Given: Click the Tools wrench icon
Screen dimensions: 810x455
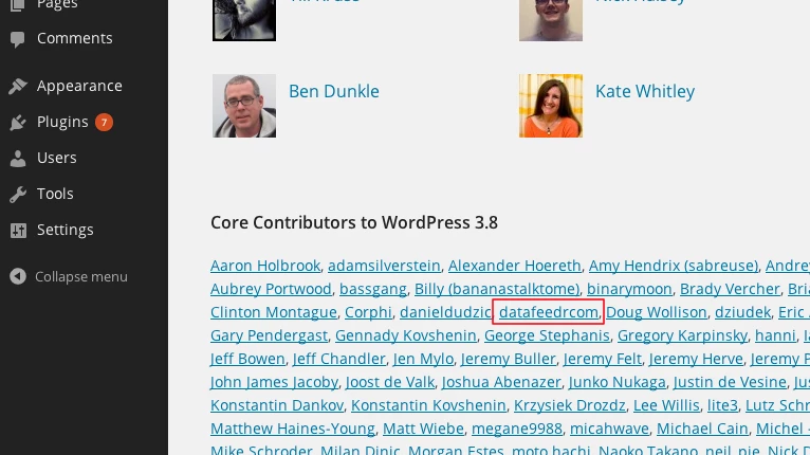Looking at the screenshot, I should (18, 194).
